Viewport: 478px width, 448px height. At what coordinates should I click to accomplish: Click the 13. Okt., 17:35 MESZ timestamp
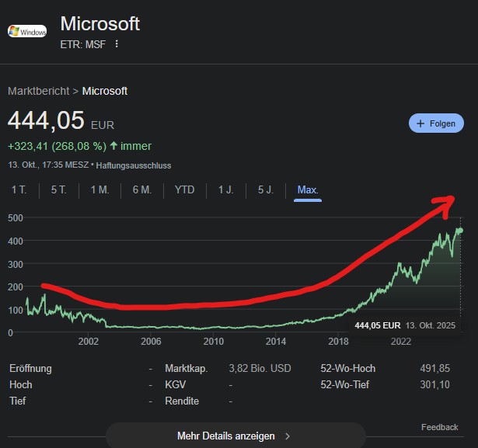48,165
